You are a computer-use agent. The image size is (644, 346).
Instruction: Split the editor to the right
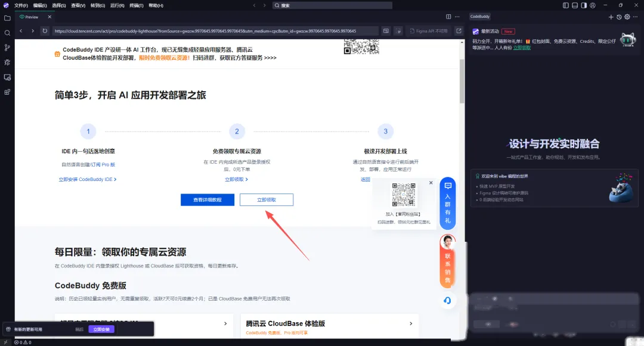pos(448,17)
